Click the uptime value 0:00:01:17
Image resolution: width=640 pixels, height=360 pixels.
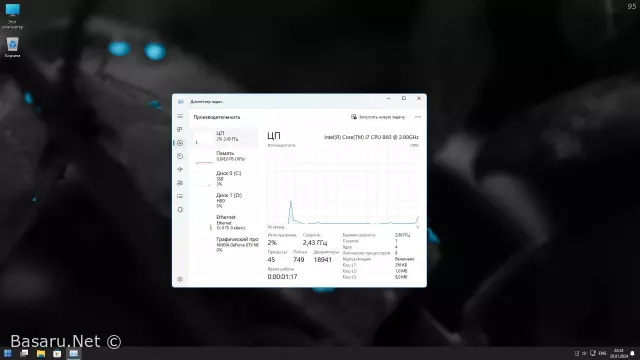click(x=282, y=277)
